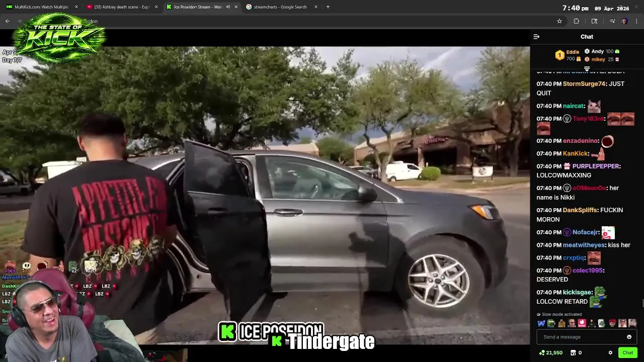Click colec1995's username in chat
The image size is (644, 362).
pyautogui.click(x=588, y=270)
